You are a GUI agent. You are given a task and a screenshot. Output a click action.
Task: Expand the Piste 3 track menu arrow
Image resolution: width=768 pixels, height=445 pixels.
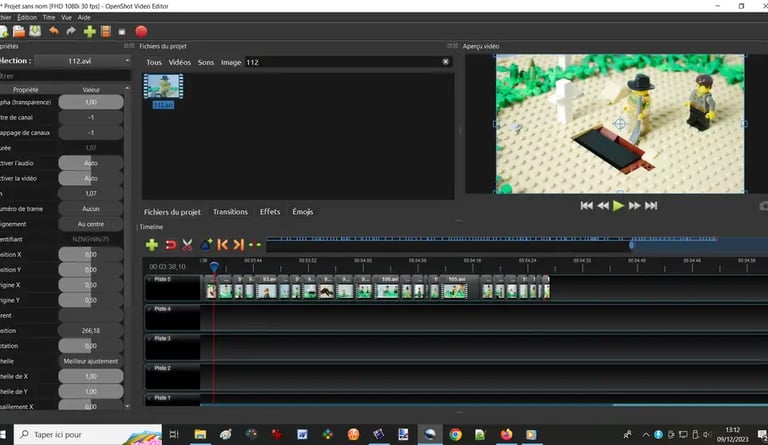pyautogui.click(x=149, y=338)
